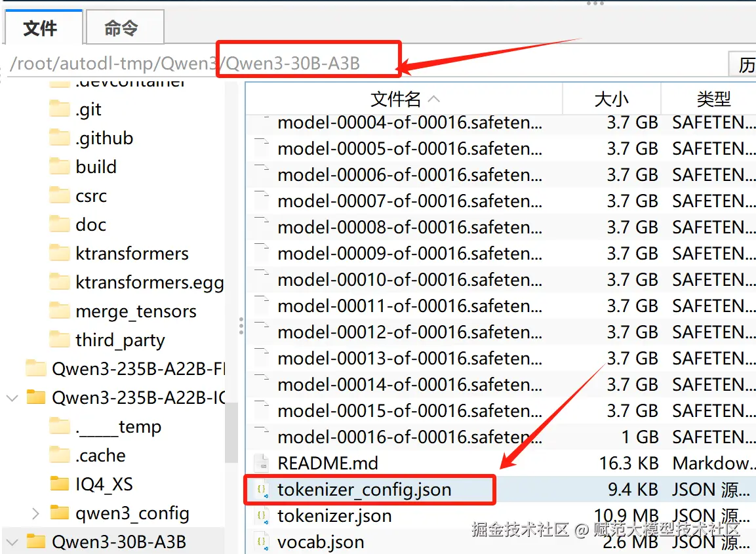Viewport: 756px width, 554px height.
Task: Select file model-00009-of-00016.safeten...
Action: [409, 253]
